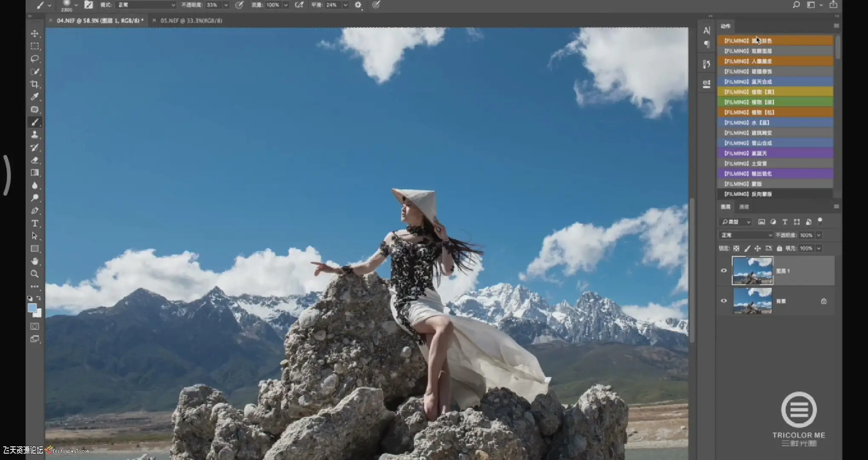Select the Crop tool
The height and width of the screenshot is (460, 868).
coord(34,84)
